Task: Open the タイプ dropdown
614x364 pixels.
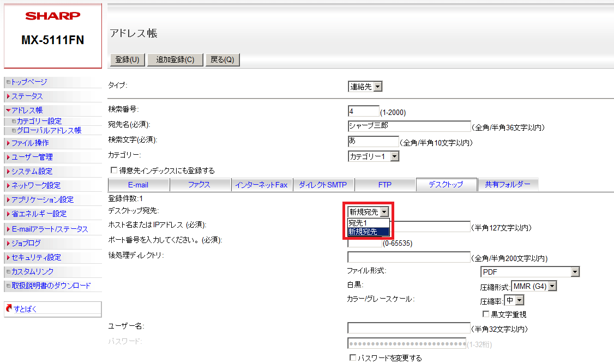Action: click(365, 86)
